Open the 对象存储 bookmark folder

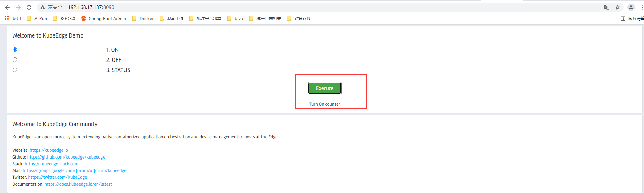tap(299, 18)
